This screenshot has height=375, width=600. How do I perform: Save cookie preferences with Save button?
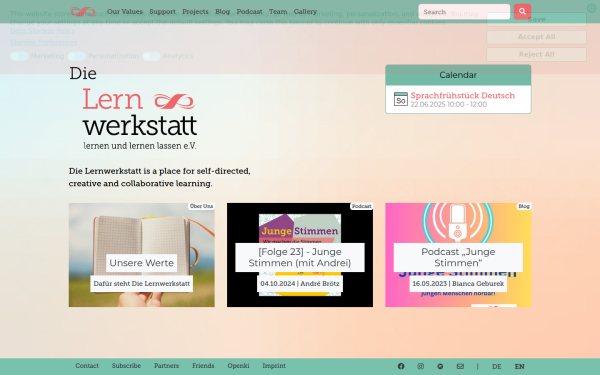click(x=536, y=20)
